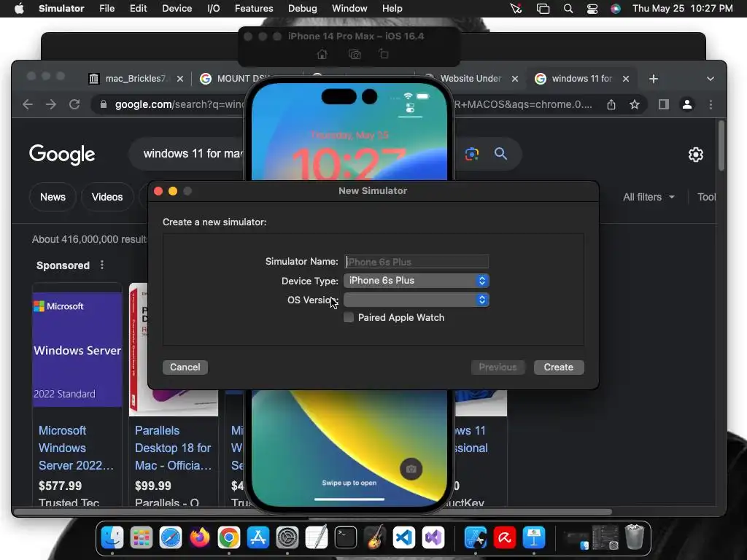The width and height of the screenshot is (747, 560).
Task: Switch to the mac_Brickles7 Chrome tab
Action: [135, 79]
